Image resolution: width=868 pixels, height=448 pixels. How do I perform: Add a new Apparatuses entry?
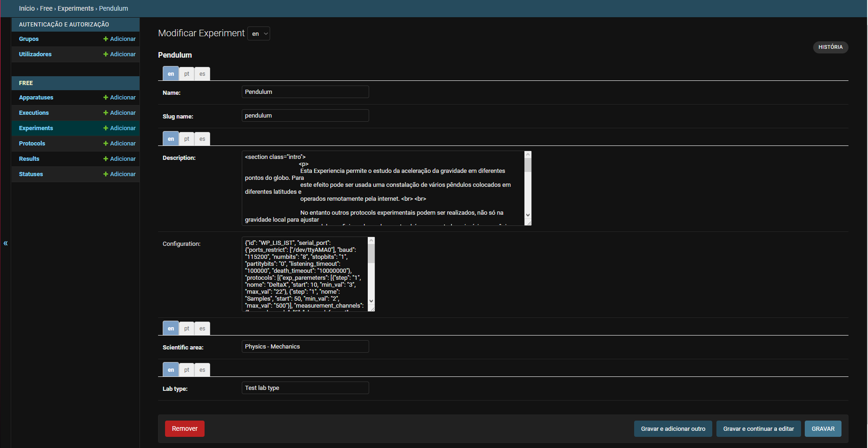[119, 98]
